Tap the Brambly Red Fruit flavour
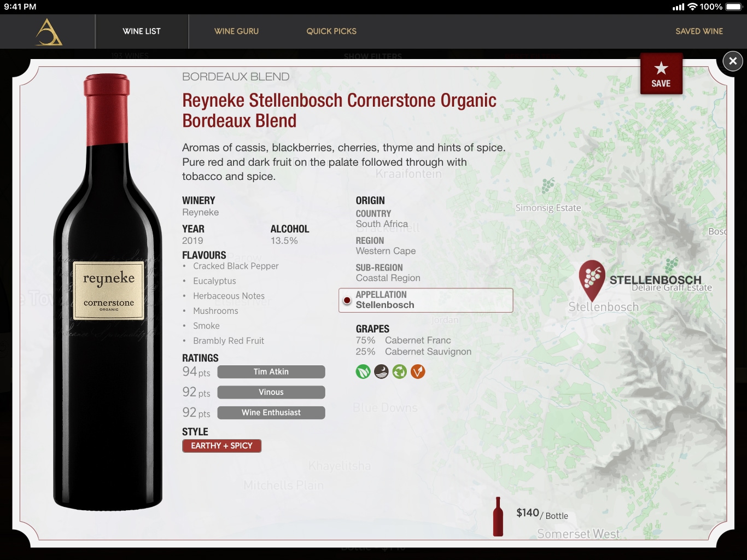The image size is (747, 560). [229, 341]
